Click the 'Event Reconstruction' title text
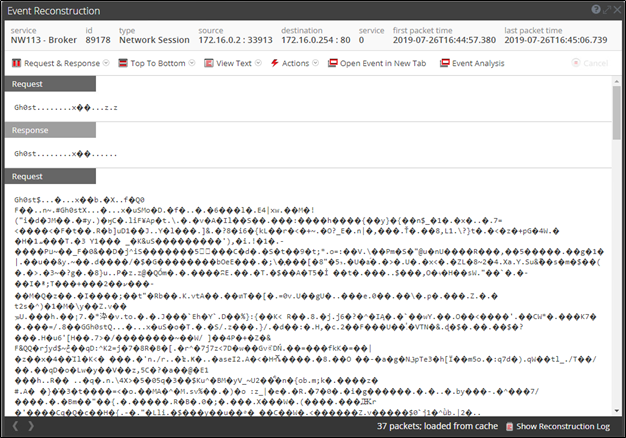The width and height of the screenshot is (626, 438). pyautogui.click(x=53, y=11)
